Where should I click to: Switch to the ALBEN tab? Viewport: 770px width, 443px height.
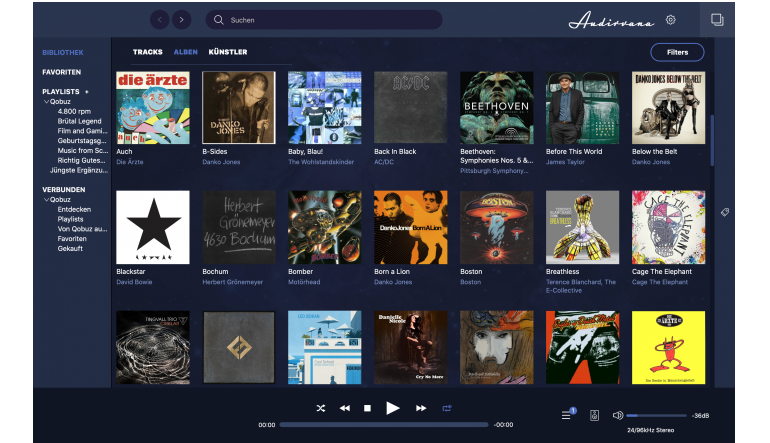(186, 52)
